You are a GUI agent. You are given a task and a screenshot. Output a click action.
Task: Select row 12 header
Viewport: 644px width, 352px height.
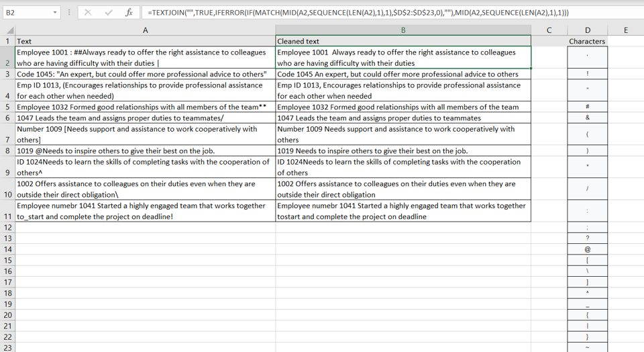(x=7, y=228)
